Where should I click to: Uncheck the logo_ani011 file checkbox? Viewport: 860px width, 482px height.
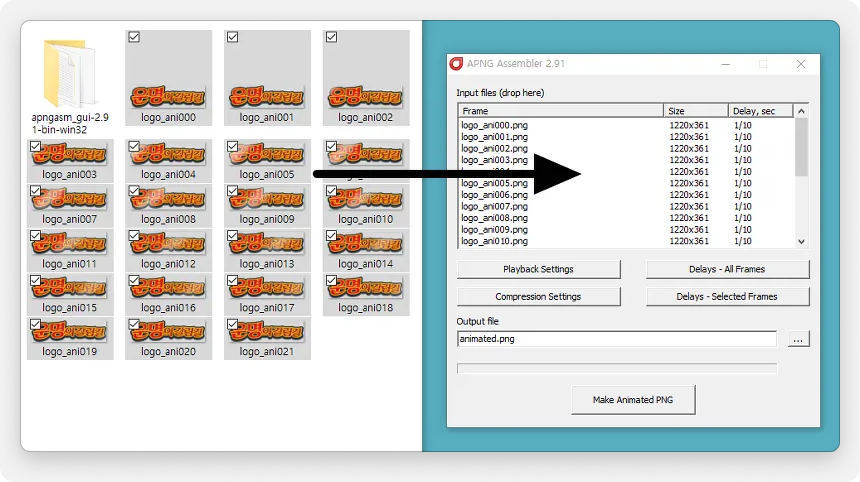35,235
